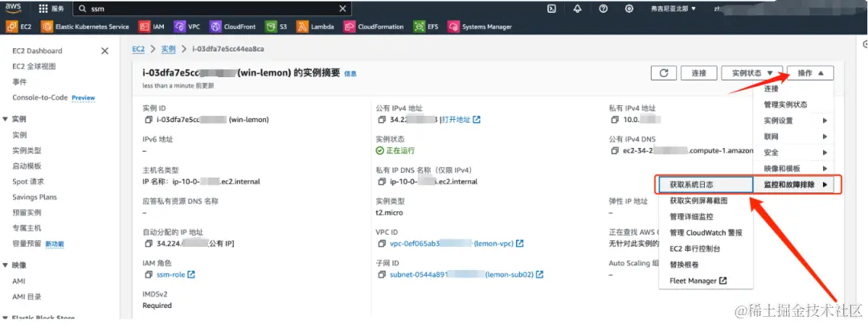Click the 信息 info link

(x=350, y=73)
